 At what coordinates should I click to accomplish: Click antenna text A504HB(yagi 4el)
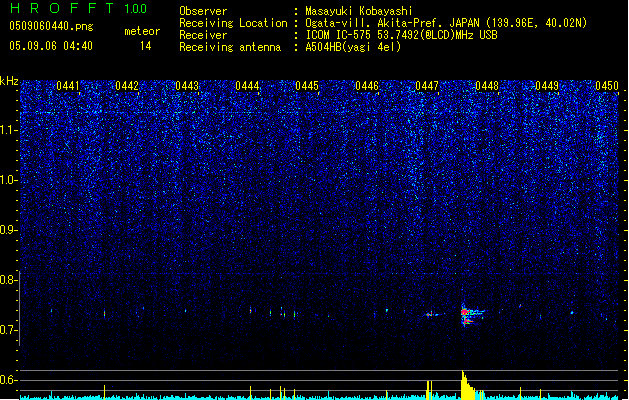[353, 47]
